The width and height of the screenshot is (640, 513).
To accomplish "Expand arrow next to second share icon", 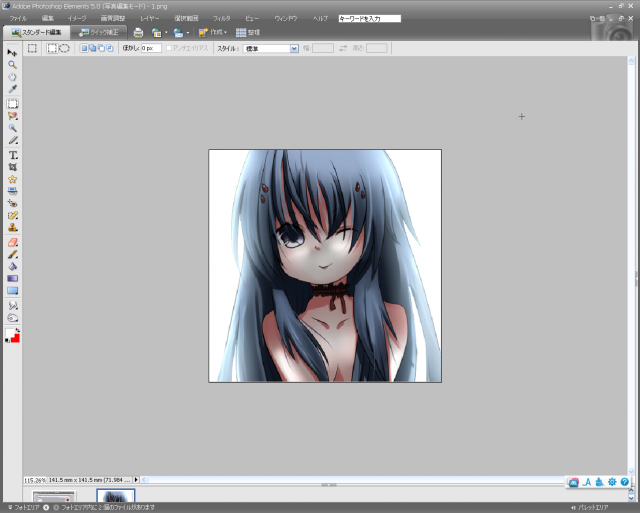I will coord(188,33).
